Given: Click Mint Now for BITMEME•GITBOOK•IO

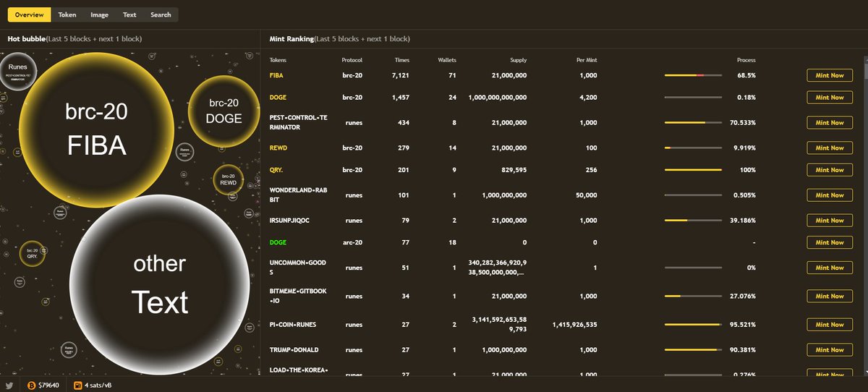Looking at the screenshot, I should click(830, 296).
